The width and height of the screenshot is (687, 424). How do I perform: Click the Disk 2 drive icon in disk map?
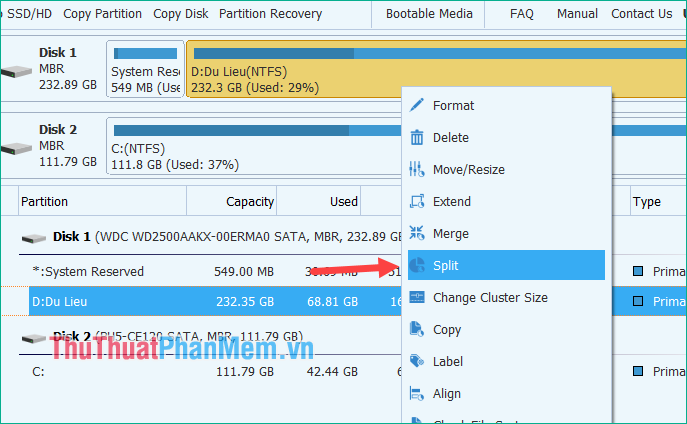[16, 148]
